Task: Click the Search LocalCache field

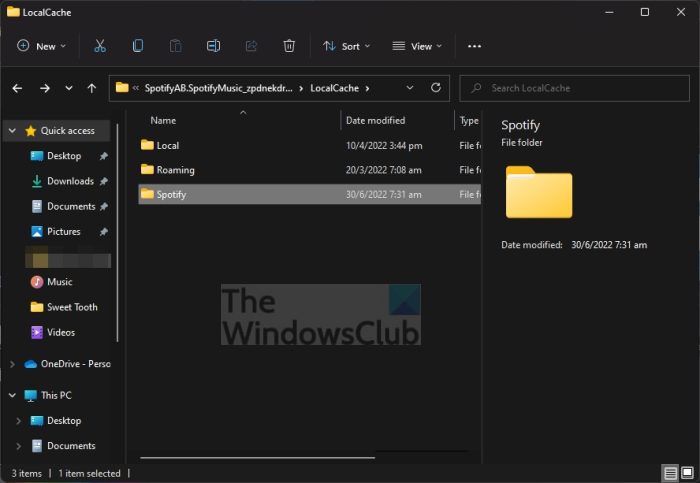Action: pos(575,88)
